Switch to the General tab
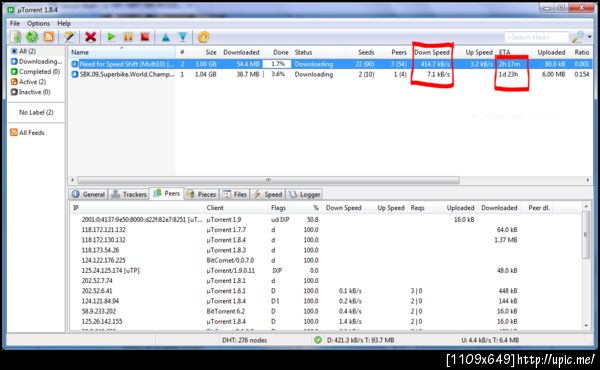600x370 pixels. 88,194
